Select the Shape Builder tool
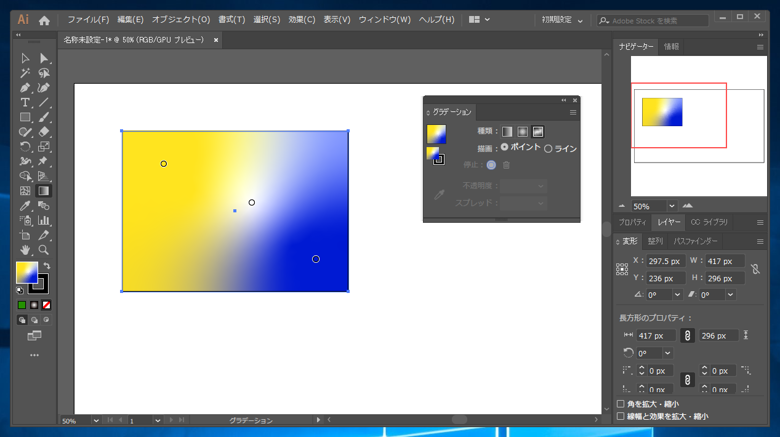The height and width of the screenshot is (437, 780). (x=25, y=176)
